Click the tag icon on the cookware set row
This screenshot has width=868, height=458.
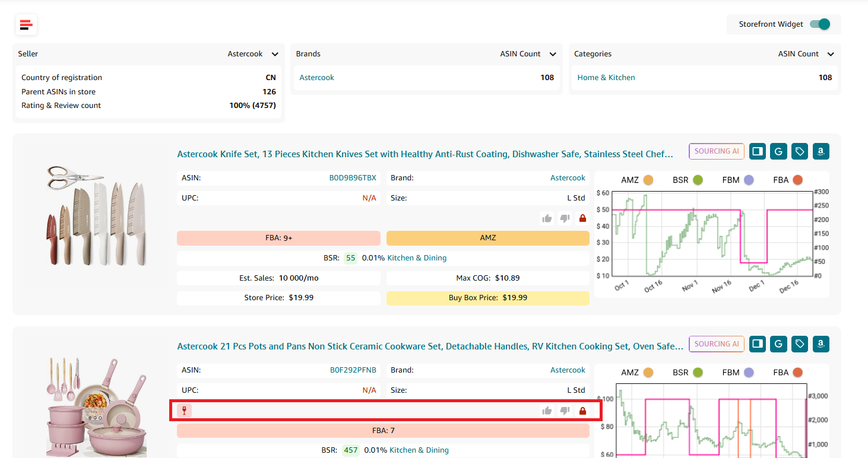(799, 343)
